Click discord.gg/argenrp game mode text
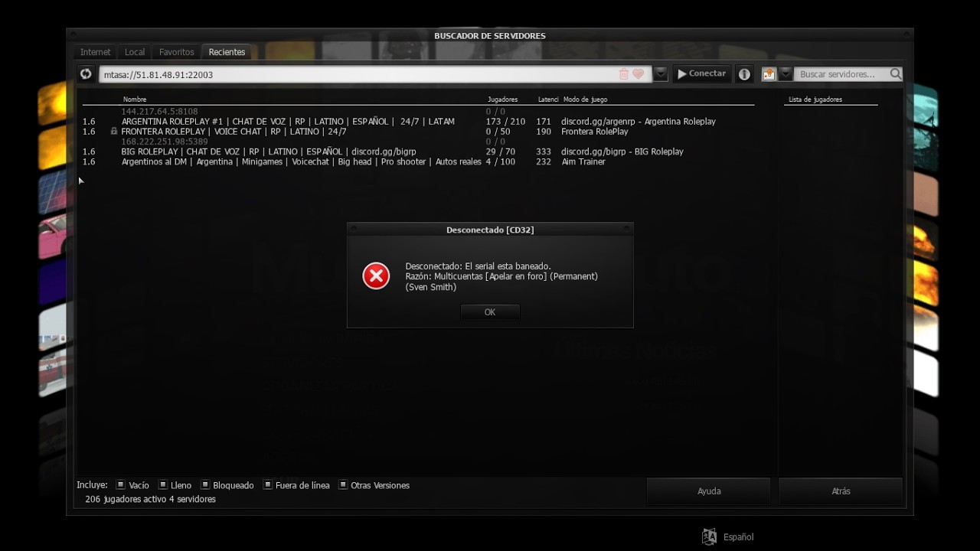Image resolution: width=980 pixels, height=551 pixels. 639,122
